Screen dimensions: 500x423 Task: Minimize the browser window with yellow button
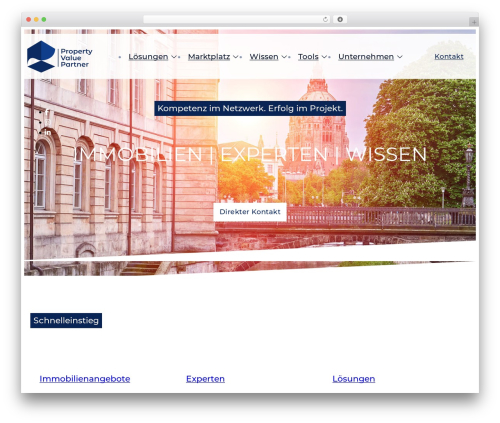point(36,19)
